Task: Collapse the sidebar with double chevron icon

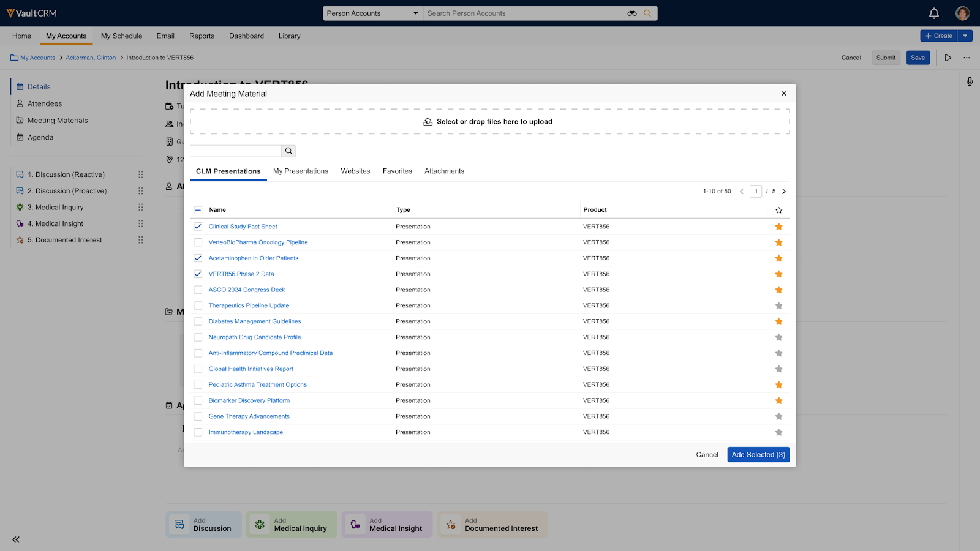Action: [16, 539]
